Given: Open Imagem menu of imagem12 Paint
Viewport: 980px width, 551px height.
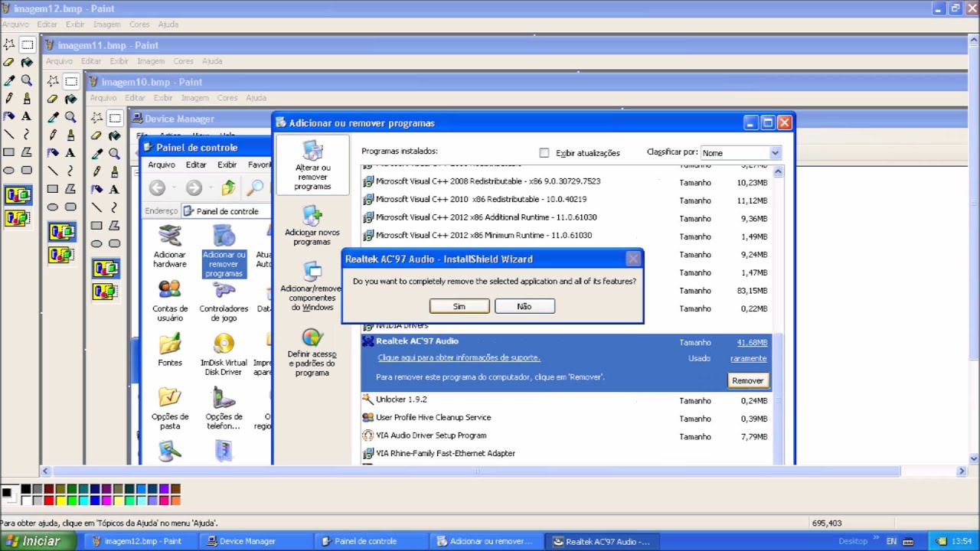Looking at the screenshot, I should (106, 24).
